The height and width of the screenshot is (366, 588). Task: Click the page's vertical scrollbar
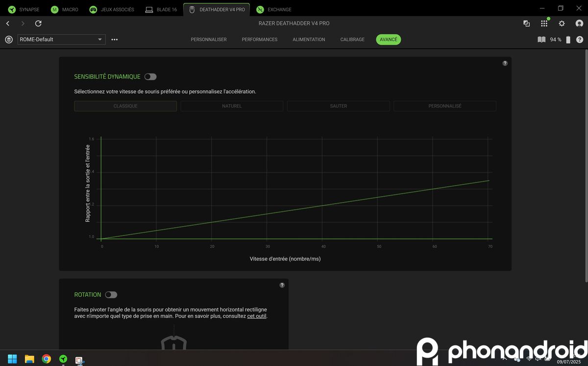(x=586, y=166)
